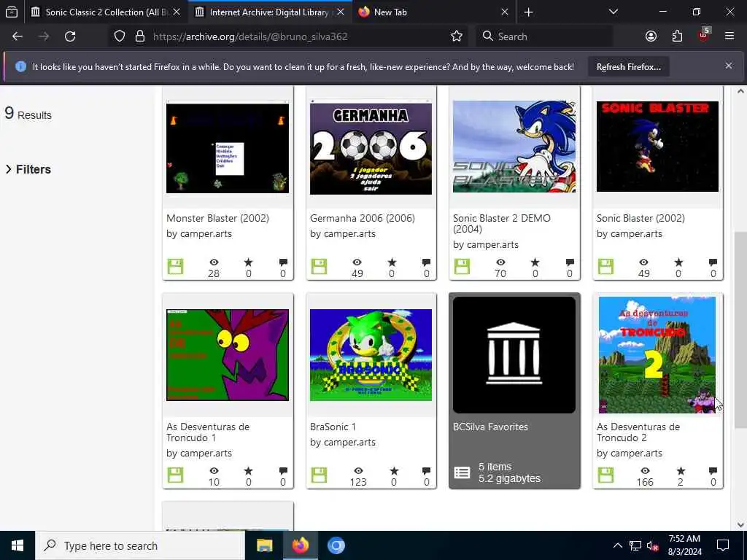747x560 pixels.
Task: Click the comments icon on Germanha 2006 card
Action: coord(426,262)
